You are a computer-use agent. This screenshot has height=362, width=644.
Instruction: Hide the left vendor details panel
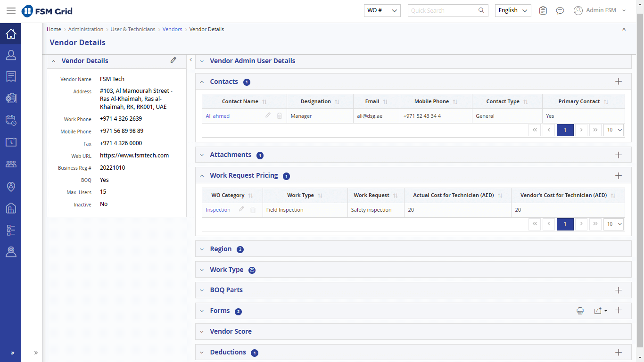click(191, 60)
